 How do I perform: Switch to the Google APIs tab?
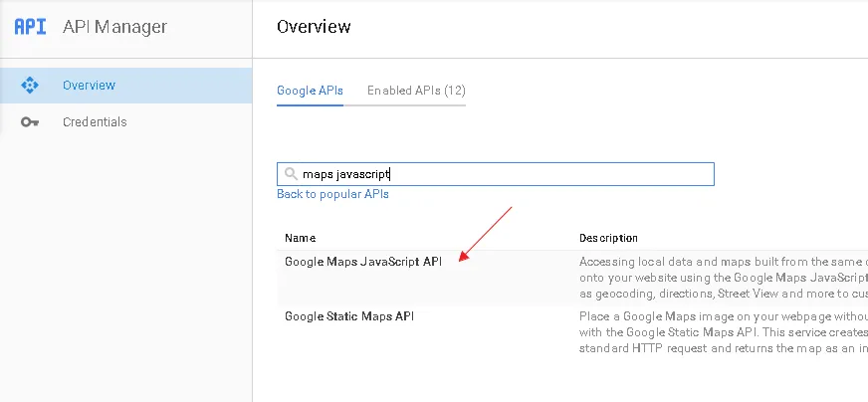pyautogui.click(x=310, y=91)
